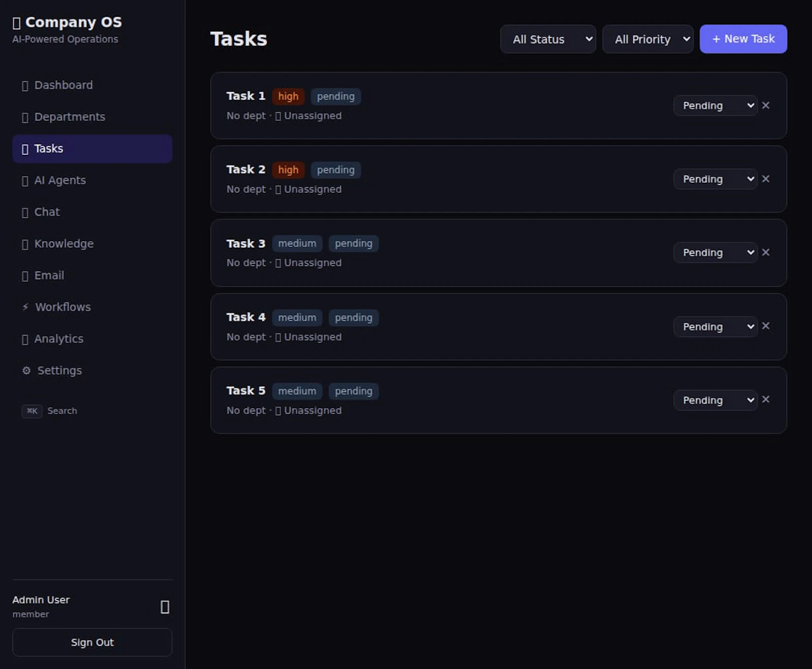The height and width of the screenshot is (669, 812).
Task: Open the Knowledge section
Action: 92,244
